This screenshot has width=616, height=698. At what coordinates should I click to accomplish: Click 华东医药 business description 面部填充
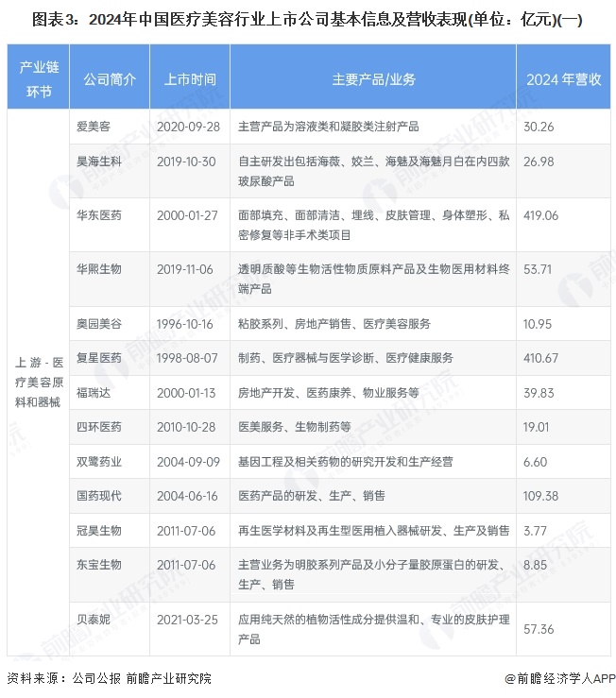pyautogui.click(x=374, y=225)
